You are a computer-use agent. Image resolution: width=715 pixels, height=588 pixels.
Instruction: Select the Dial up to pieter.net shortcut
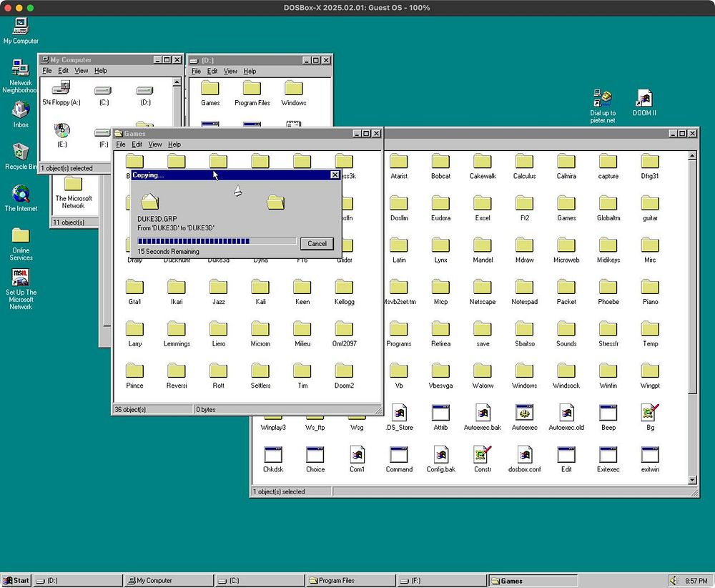(602, 99)
